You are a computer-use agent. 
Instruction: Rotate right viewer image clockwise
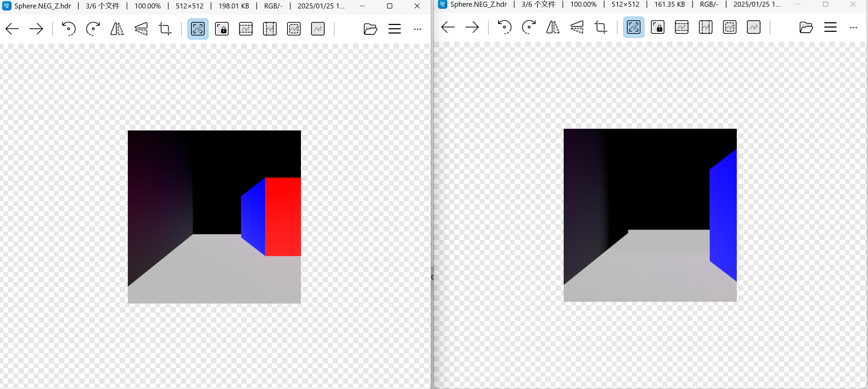tap(529, 27)
